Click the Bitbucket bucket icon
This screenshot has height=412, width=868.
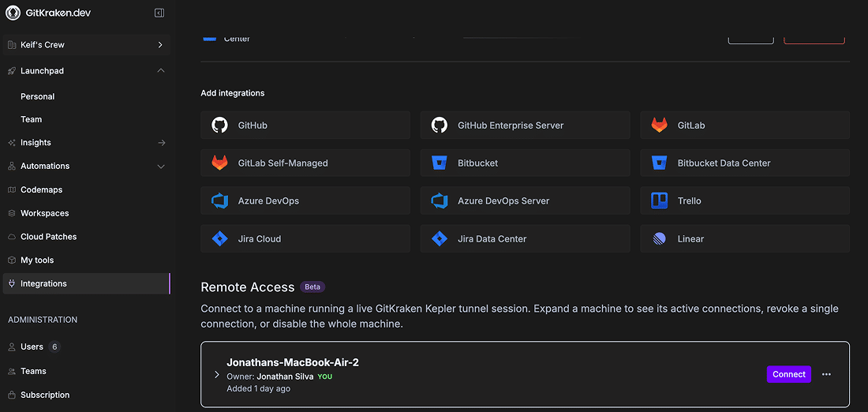(440, 163)
